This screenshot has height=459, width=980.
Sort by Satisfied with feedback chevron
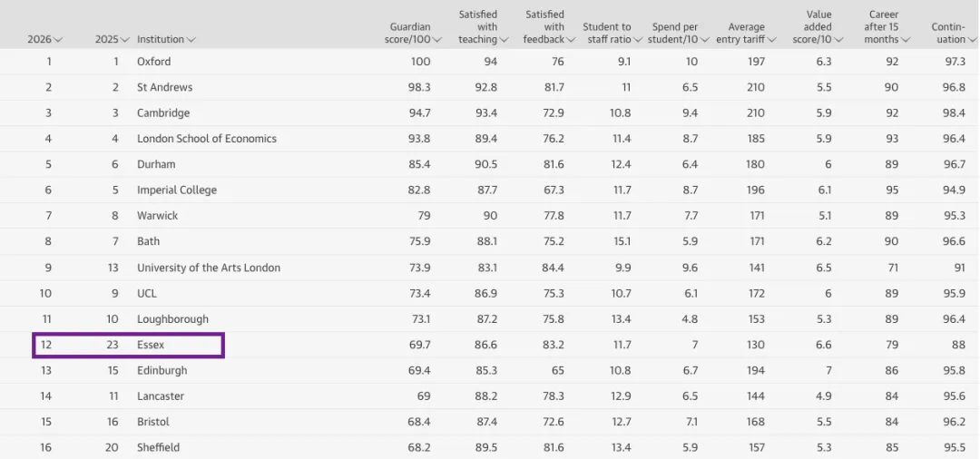point(571,40)
